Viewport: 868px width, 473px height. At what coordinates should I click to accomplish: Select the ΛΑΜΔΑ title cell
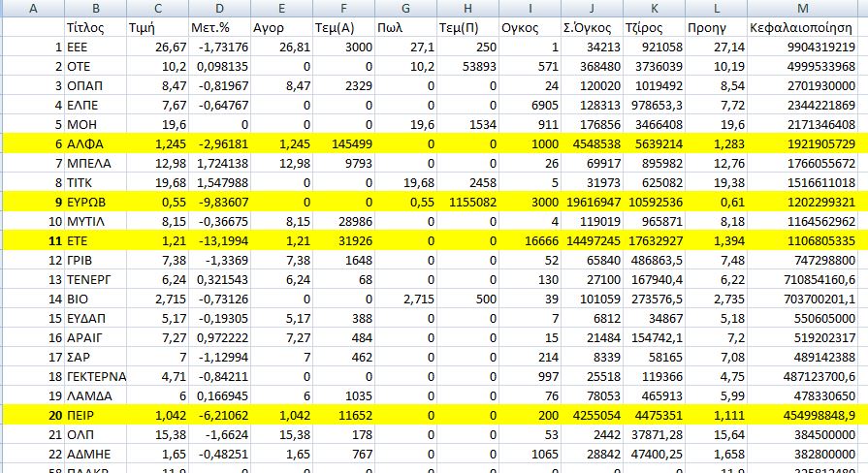(x=96, y=395)
